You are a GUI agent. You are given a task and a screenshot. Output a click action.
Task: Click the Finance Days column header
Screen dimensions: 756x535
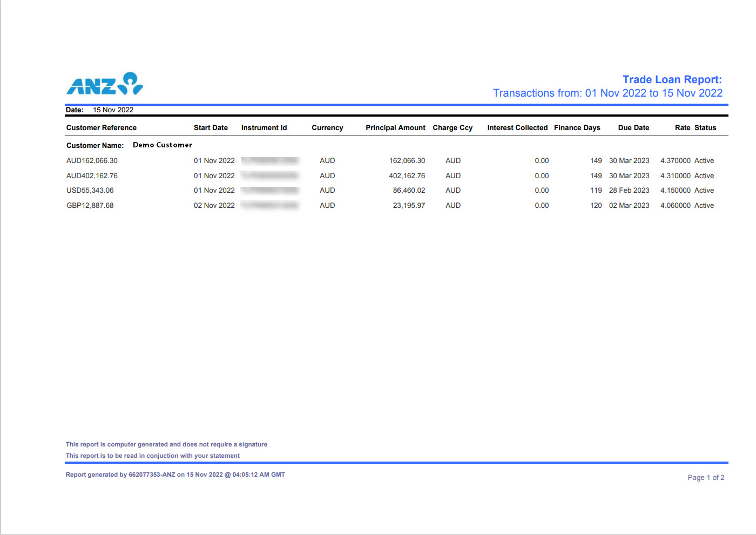click(577, 128)
